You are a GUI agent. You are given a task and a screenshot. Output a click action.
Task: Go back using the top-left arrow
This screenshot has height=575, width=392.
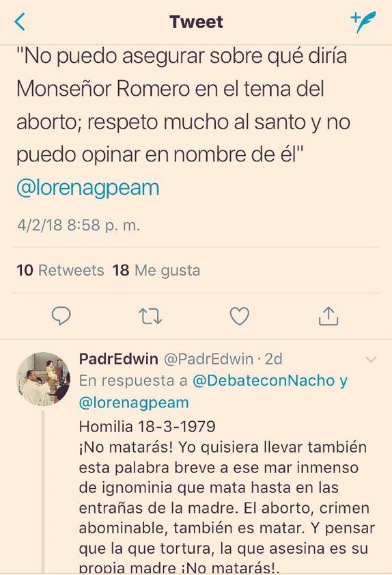(x=20, y=22)
